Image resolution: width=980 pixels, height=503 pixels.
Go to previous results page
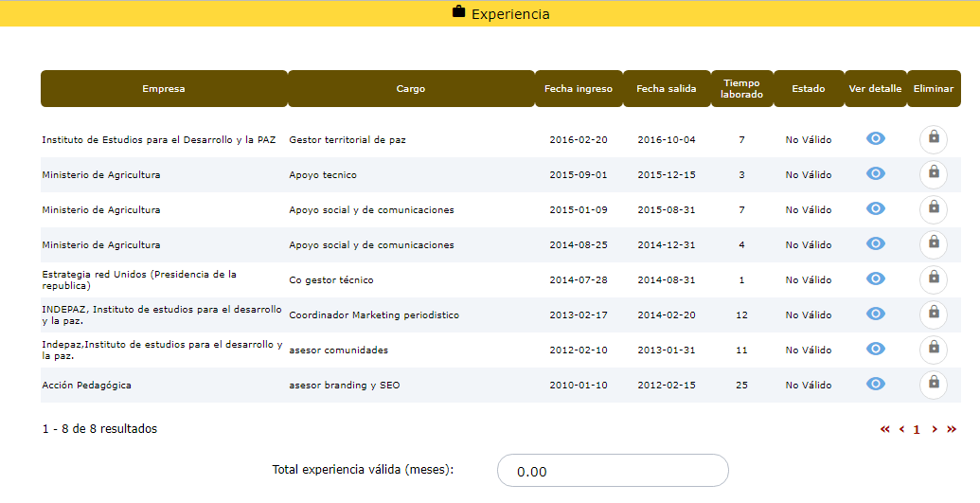(x=901, y=429)
